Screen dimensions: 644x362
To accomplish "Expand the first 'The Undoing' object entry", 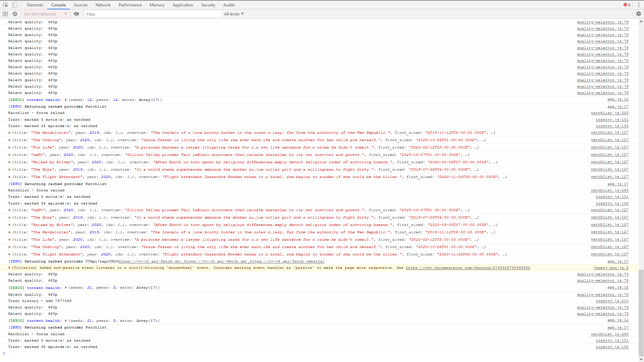I will click(x=9, y=140).
